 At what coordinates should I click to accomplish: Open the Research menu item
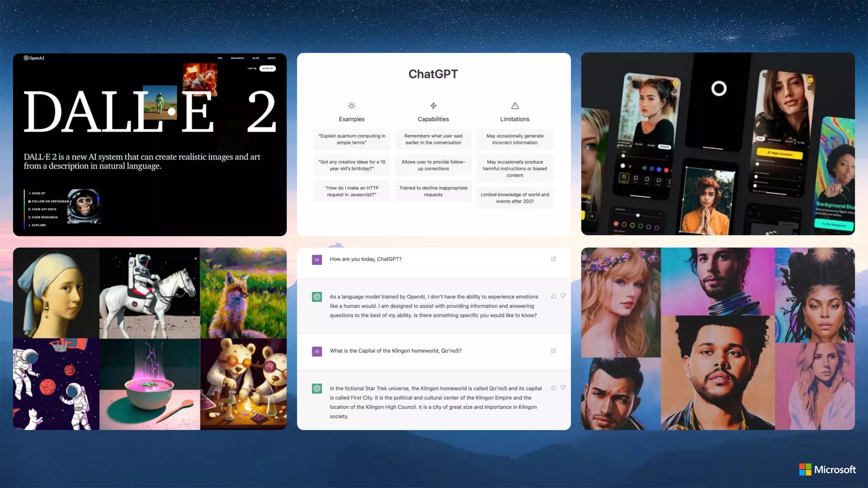pos(237,58)
